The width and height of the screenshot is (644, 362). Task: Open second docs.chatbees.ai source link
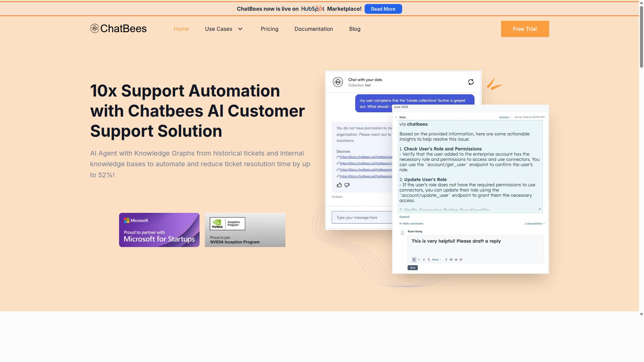[366, 163]
